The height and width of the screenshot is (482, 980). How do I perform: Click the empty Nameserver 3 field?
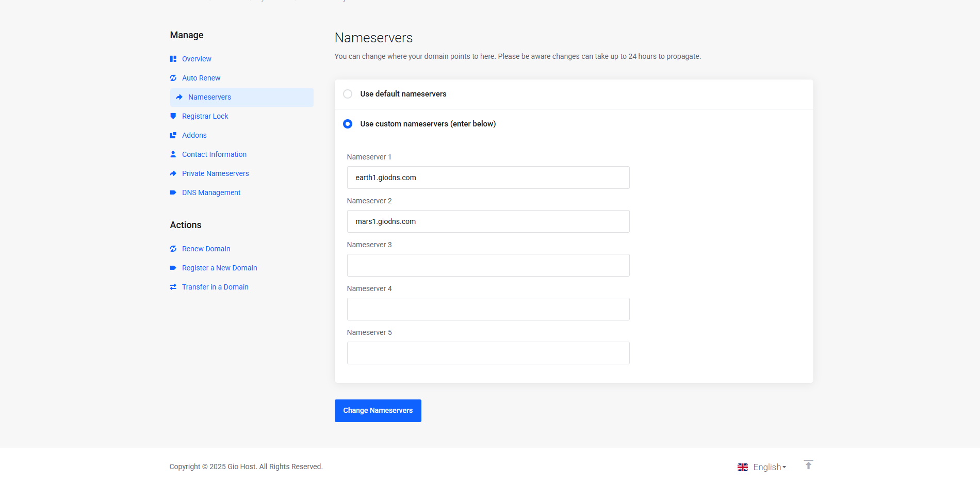click(488, 265)
